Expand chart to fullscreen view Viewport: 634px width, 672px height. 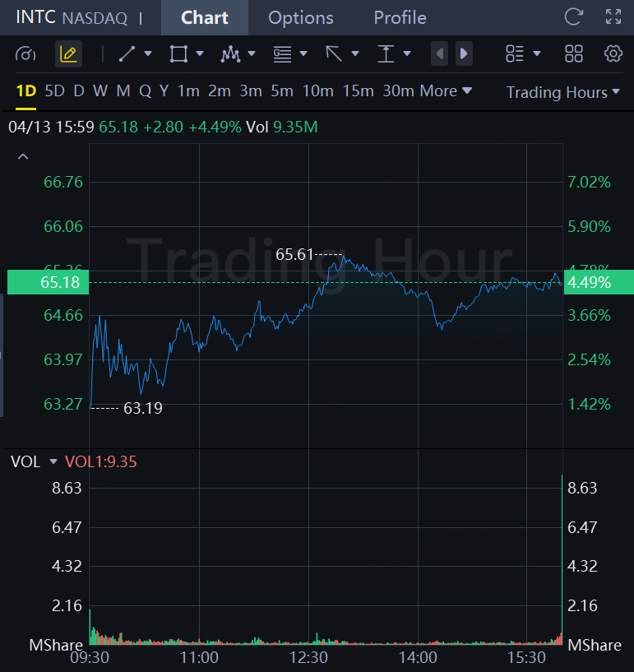pyautogui.click(x=613, y=17)
